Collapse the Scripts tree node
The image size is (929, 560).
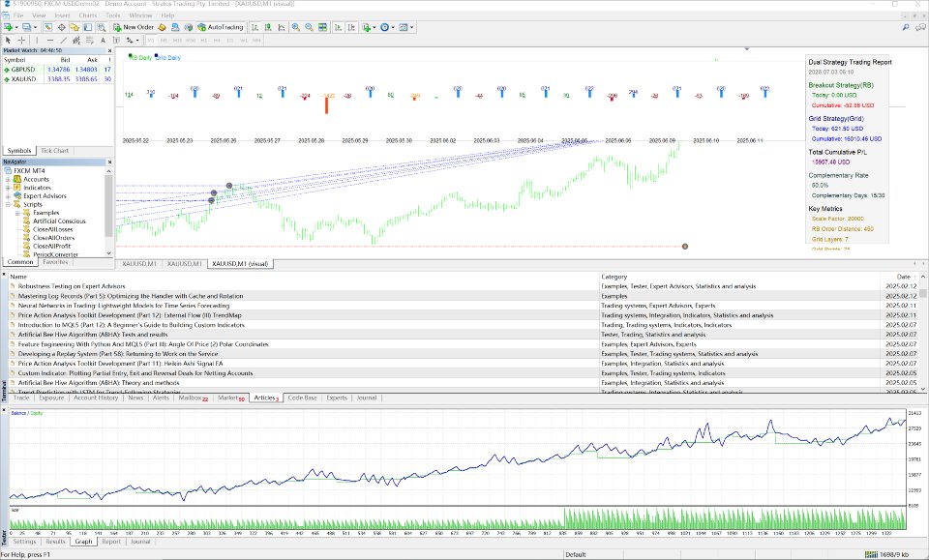point(8,204)
